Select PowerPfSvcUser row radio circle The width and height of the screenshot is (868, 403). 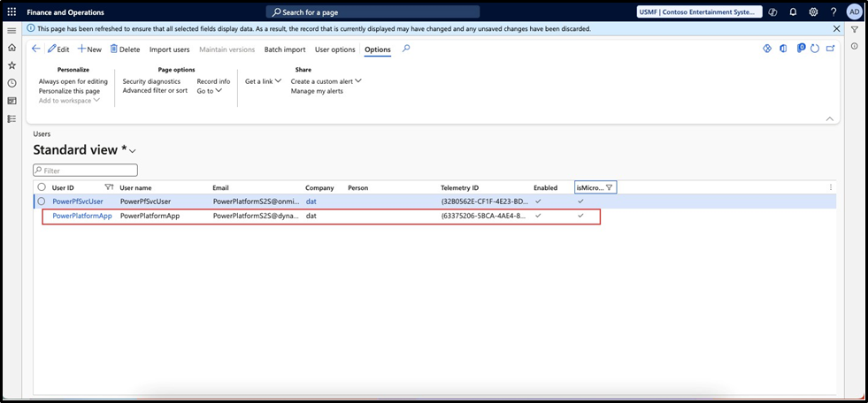tap(42, 201)
